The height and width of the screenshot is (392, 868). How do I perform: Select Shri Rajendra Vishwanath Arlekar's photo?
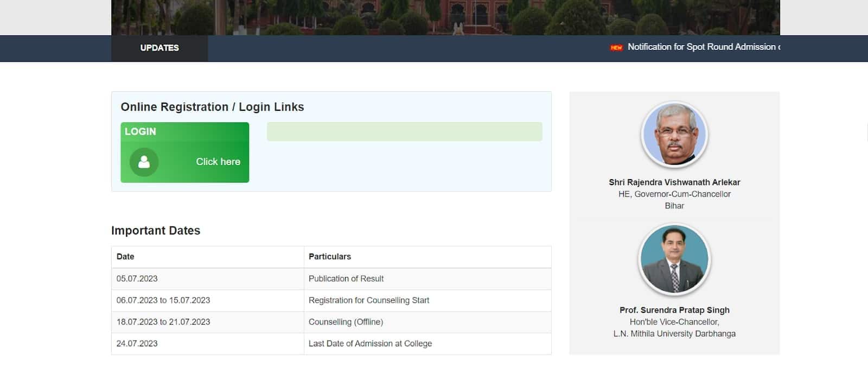[674, 134]
